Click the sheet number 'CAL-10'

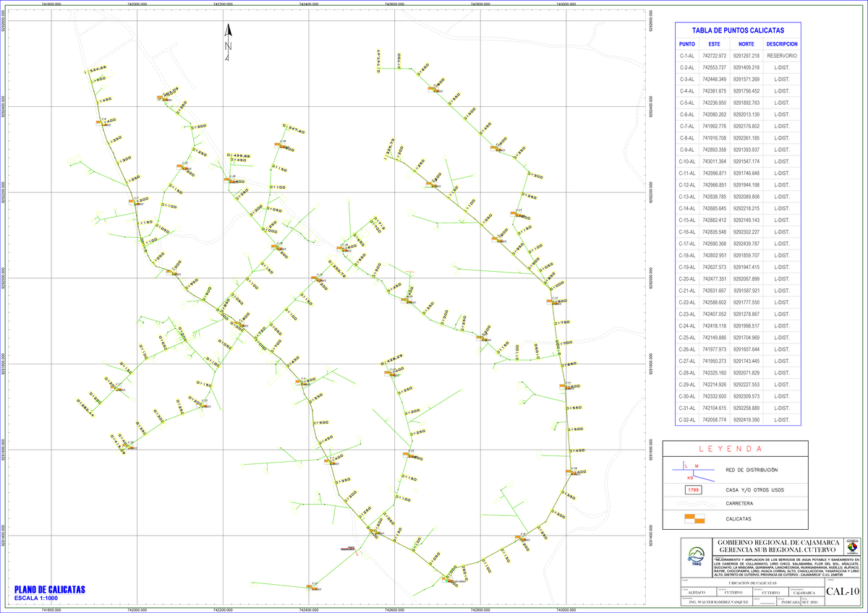click(x=843, y=591)
